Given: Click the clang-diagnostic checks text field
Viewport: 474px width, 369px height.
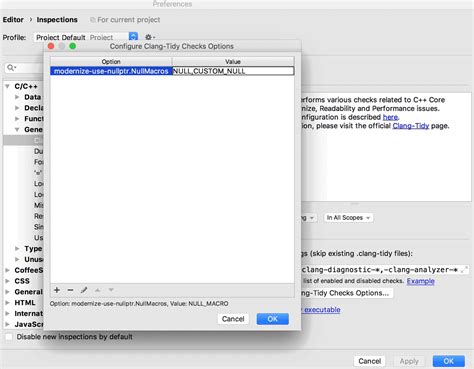Looking at the screenshot, I should coord(385,270).
